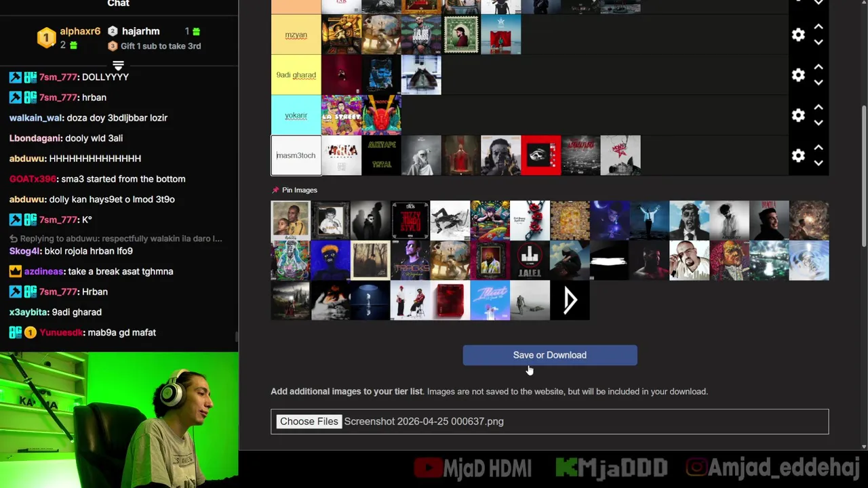Open hajarhm profile in the leaderboard
The width and height of the screenshot is (868, 488).
pyautogui.click(x=140, y=31)
